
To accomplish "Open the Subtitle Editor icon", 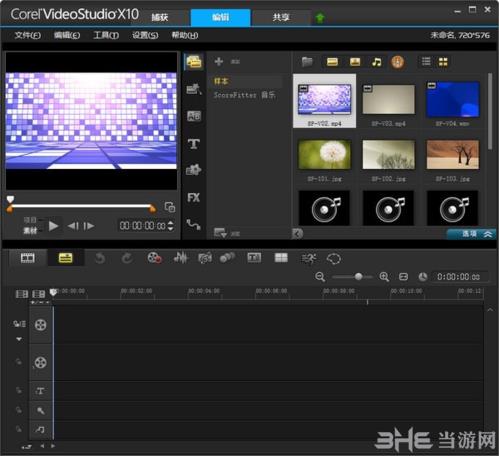I will pyautogui.click(x=254, y=258).
